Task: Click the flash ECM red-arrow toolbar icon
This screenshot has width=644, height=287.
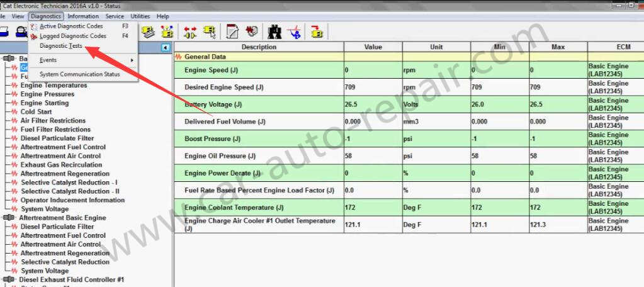Action: 317,31
